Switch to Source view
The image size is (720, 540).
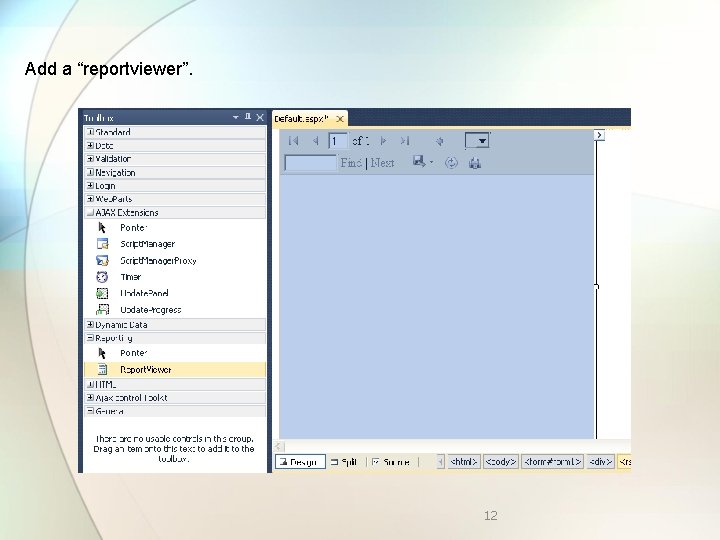pyautogui.click(x=391, y=462)
